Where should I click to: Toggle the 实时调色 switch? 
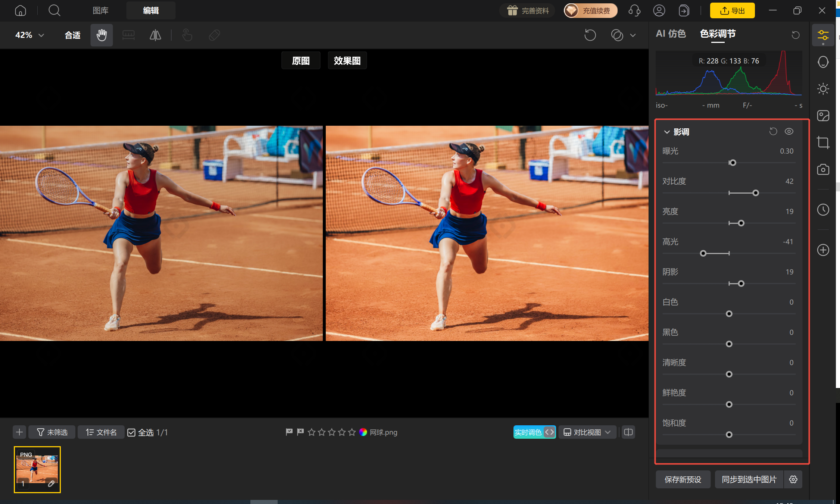click(x=534, y=432)
